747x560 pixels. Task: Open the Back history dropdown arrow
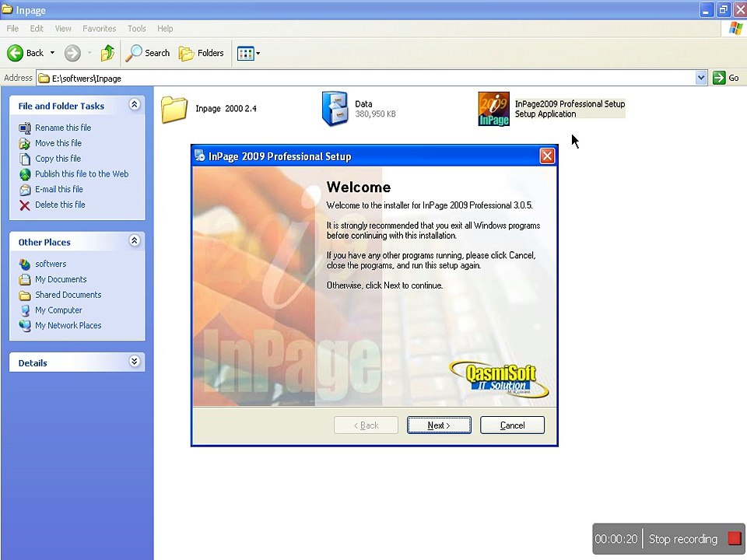(x=52, y=53)
